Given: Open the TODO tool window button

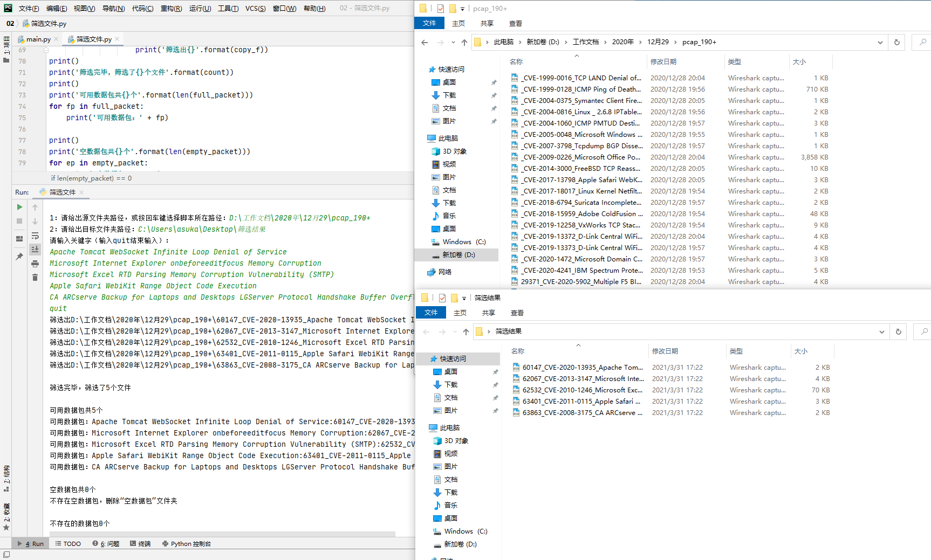Looking at the screenshot, I should pos(68,544).
